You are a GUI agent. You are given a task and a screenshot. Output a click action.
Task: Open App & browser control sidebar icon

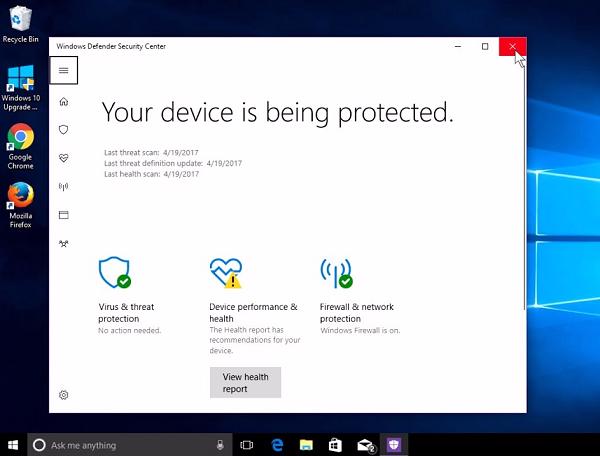64,215
